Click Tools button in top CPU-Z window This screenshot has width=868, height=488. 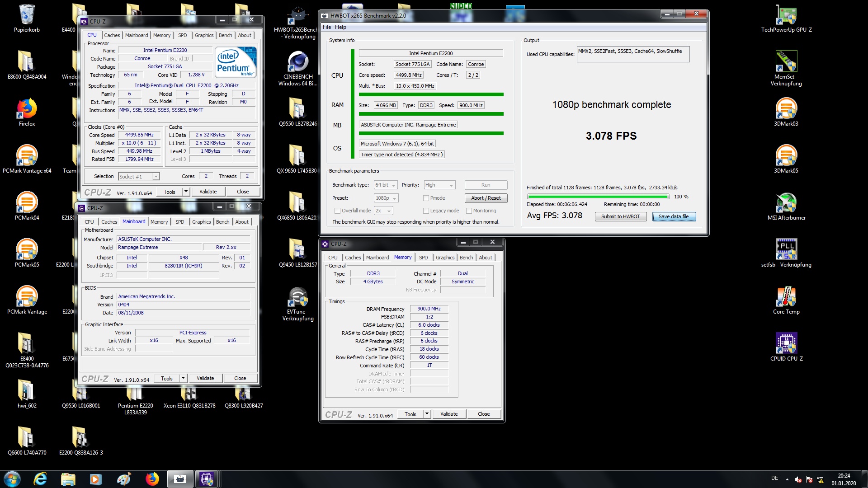pos(170,192)
